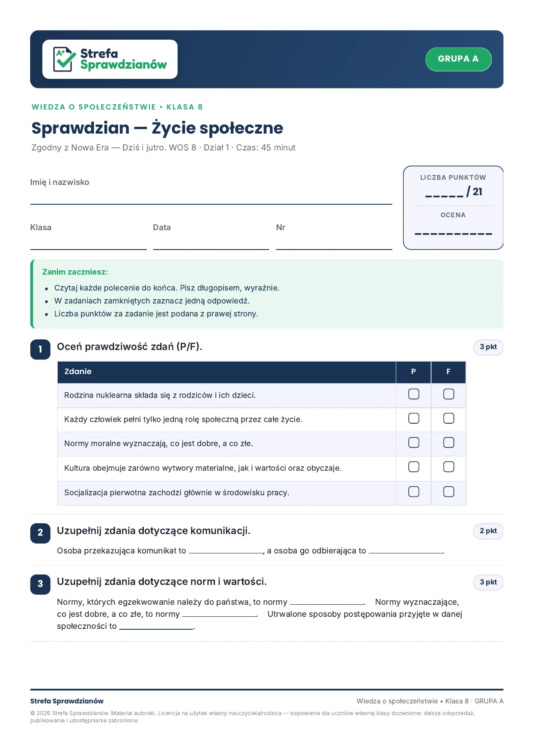Click the GRUPA A badge
Image resolution: width=534 pixels, height=756 pixels.
458,59
